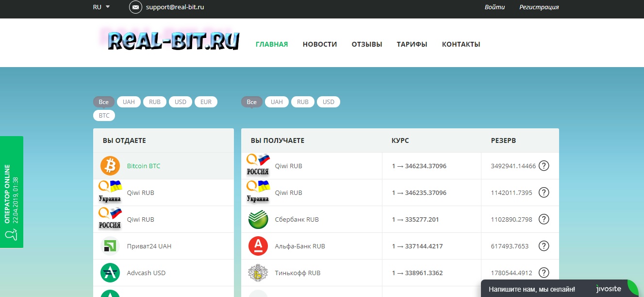This screenshot has width=644, height=297.
Task: Go to the ГЛАВНАЯ menu item
Action: (x=272, y=44)
